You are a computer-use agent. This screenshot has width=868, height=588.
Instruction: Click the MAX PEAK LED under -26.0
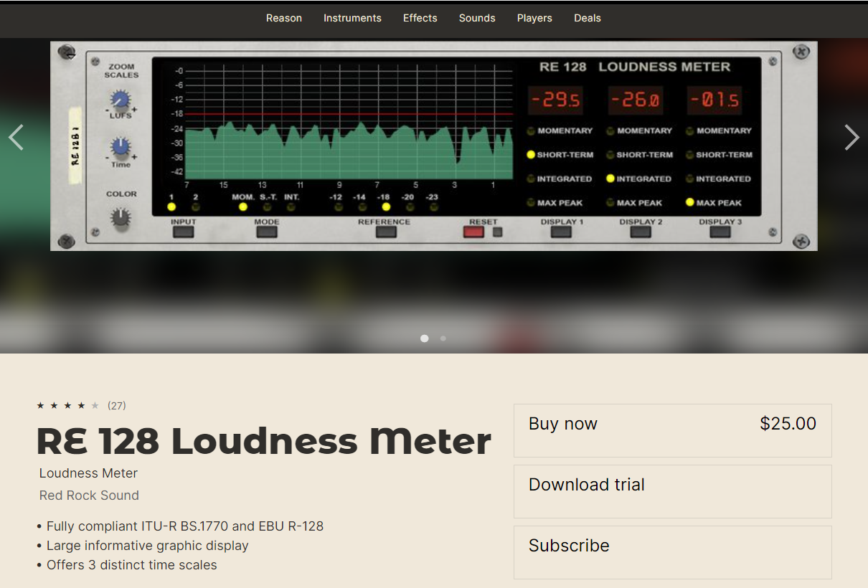[x=610, y=203]
